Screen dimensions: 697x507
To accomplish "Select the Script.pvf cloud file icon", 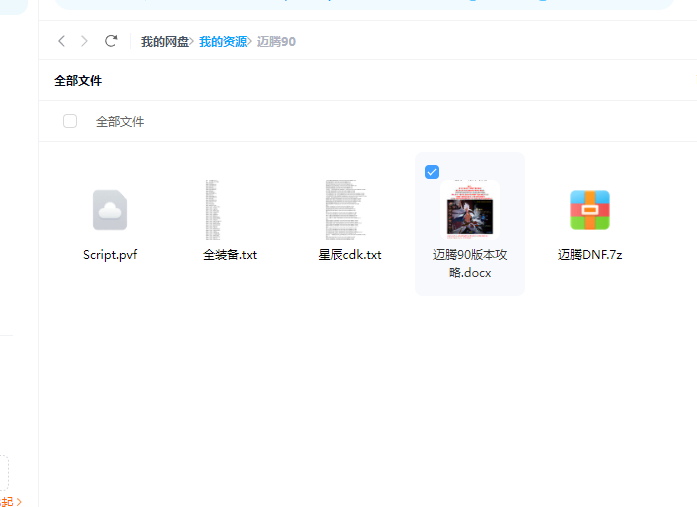I will (110, 210).
